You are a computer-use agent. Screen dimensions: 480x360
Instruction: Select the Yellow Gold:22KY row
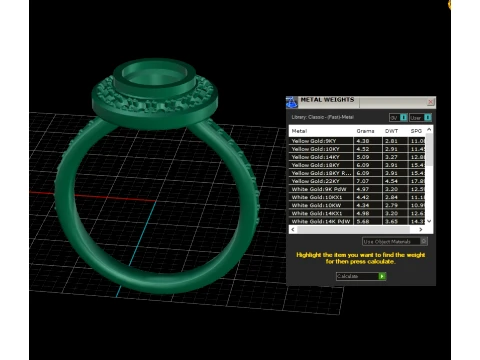coord(357,181)
